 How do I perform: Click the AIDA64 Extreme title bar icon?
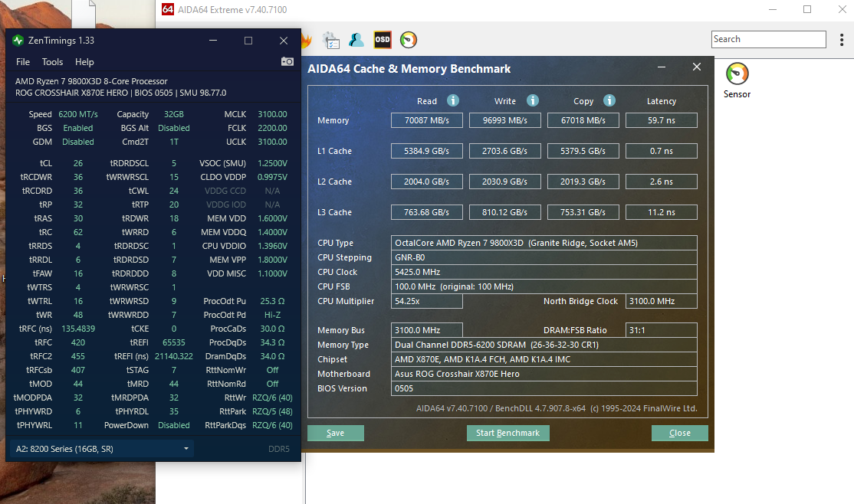(x=168, y=9)
